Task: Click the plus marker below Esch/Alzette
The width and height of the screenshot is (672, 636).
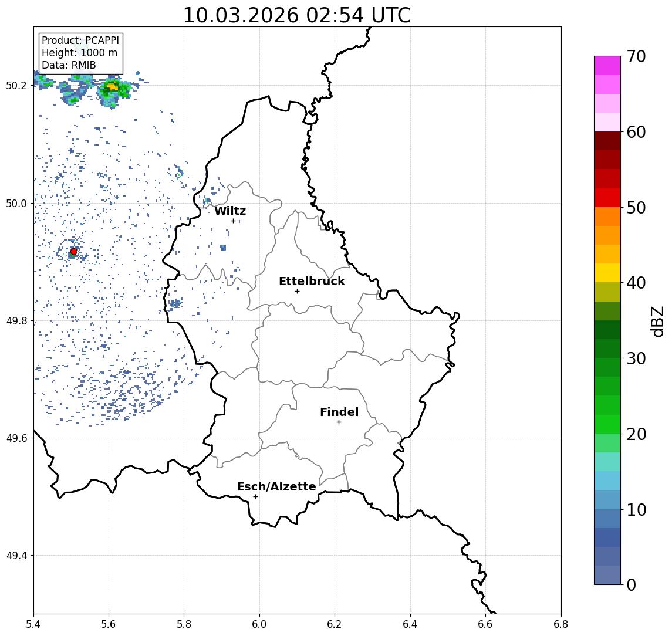Action: coord(255,497)
